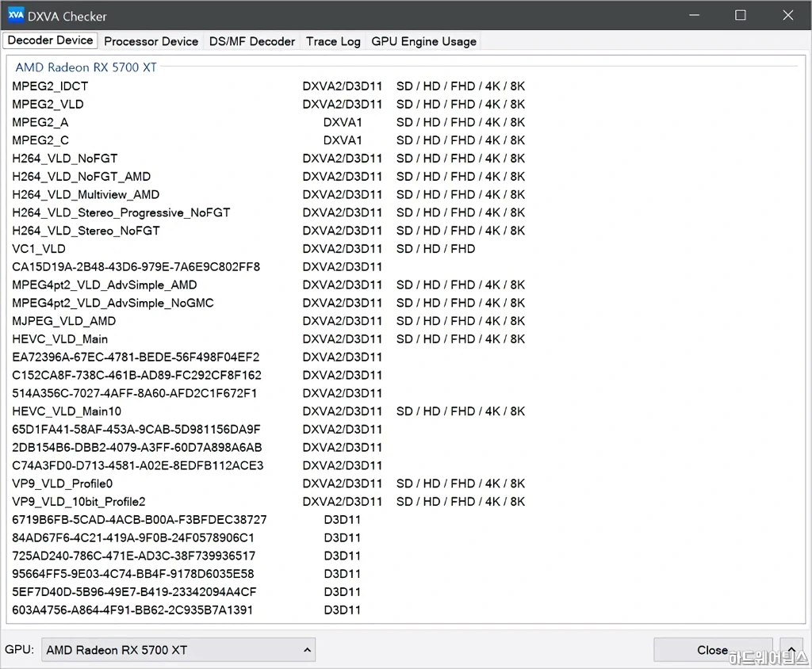The image size is (812, 669).
Task: Click the D3D11 value in 6719B6FB row
Action: (x=343, y=519)
